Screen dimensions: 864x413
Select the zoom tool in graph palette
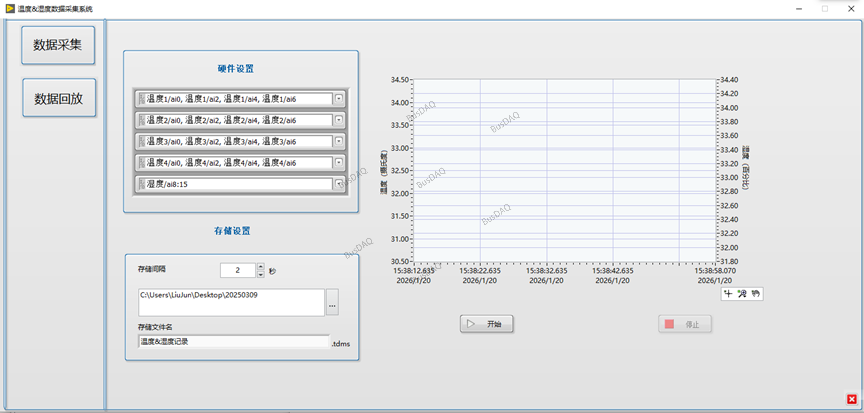coord(742,294)
